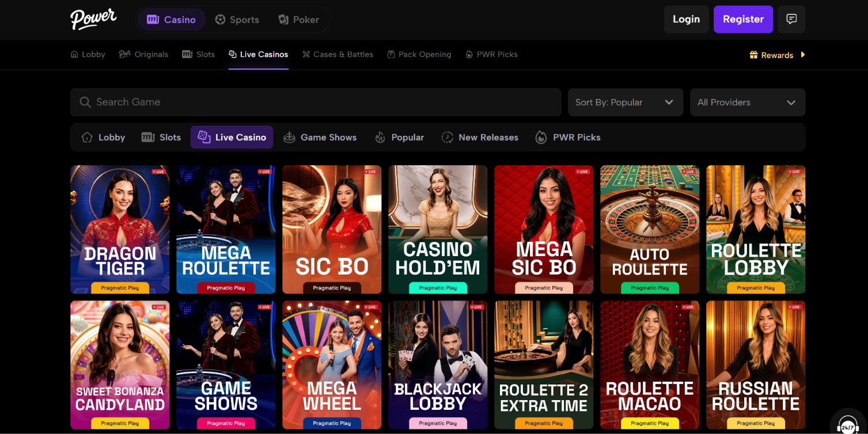Click LIVE badge on Dragon Tiger card
The height and width of the screenshot is (434, 868).
coord(158,172)
